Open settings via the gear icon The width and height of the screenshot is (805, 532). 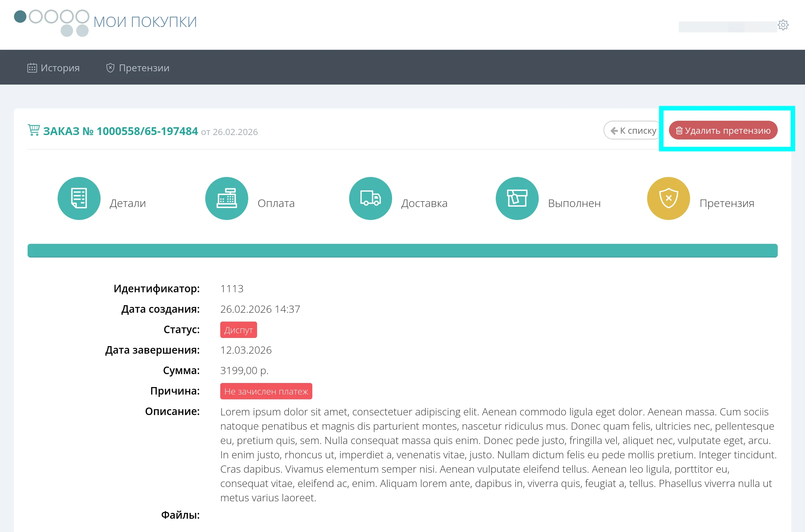(783, 25)
